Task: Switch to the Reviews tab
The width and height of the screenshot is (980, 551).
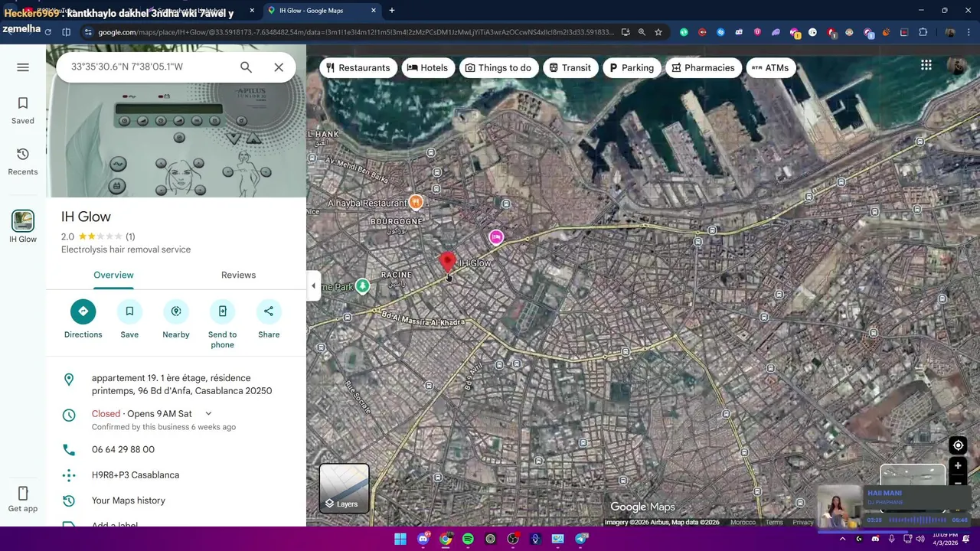Action: pos(238,275)
